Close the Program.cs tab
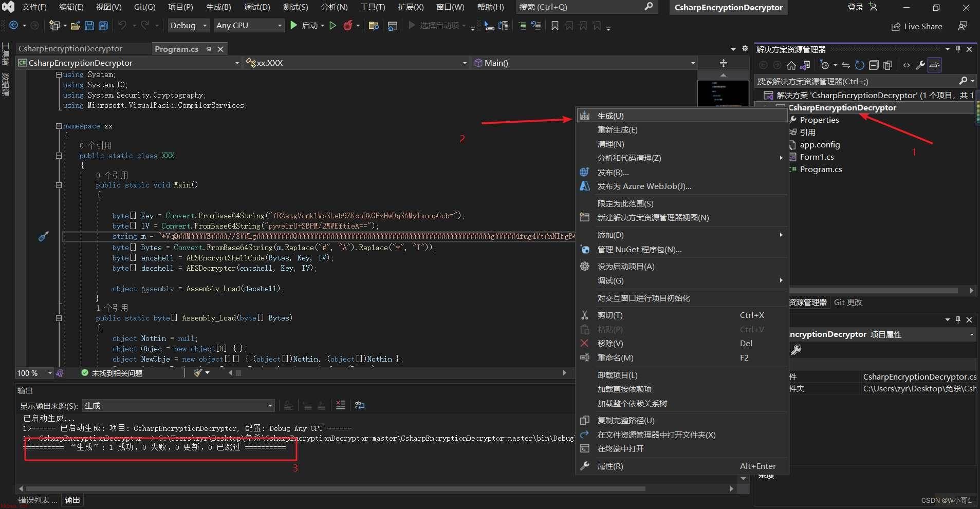 point(220,49)
